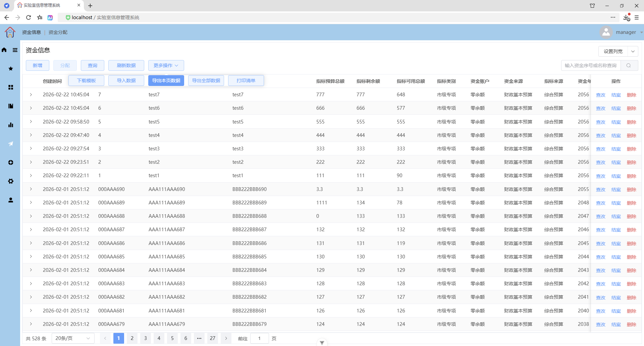Choose 导出本页数据 option

(166, 81)
